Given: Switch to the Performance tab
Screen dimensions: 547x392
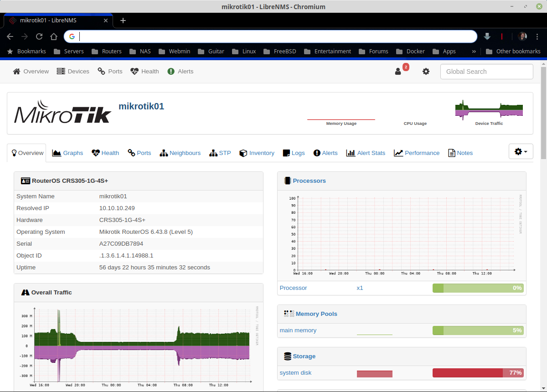Looking at the screenshot, I should [x=417, y=153].
